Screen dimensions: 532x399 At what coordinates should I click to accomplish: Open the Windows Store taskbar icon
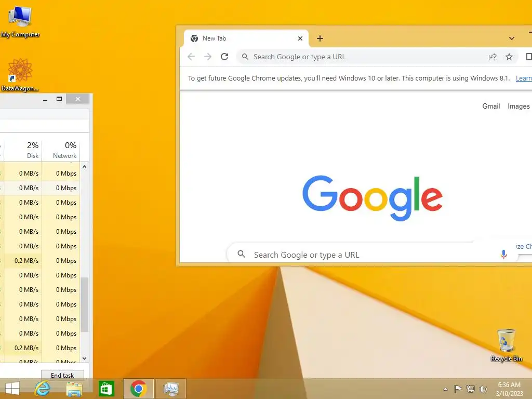pyautogui.click(x=106, y=389)
